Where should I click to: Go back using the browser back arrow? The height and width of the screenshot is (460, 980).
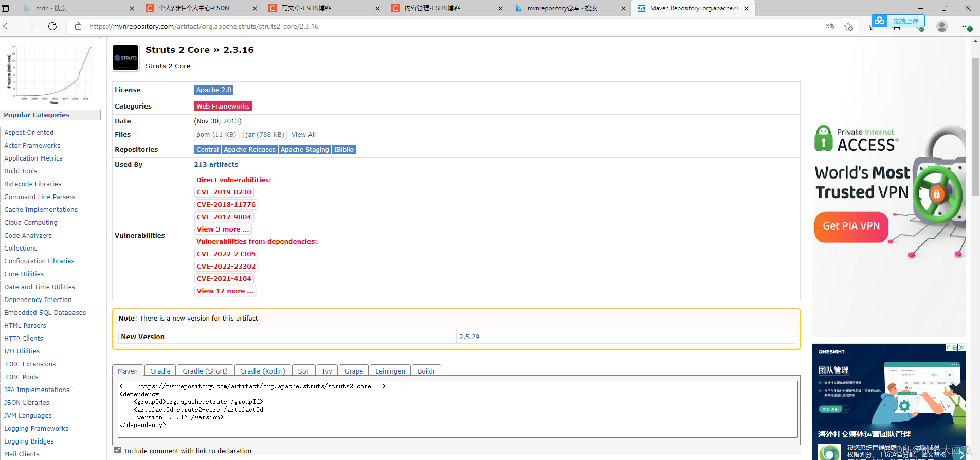pos(7,26)
